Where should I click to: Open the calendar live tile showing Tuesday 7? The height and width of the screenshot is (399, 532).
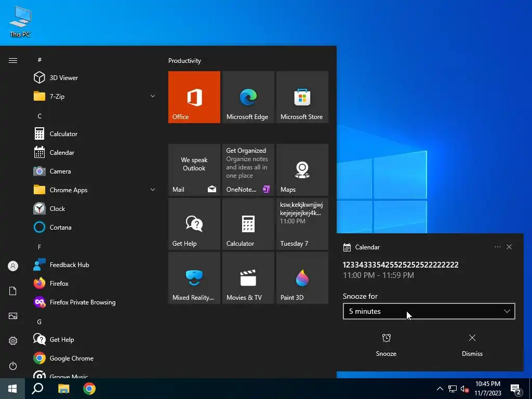(302, 224)
